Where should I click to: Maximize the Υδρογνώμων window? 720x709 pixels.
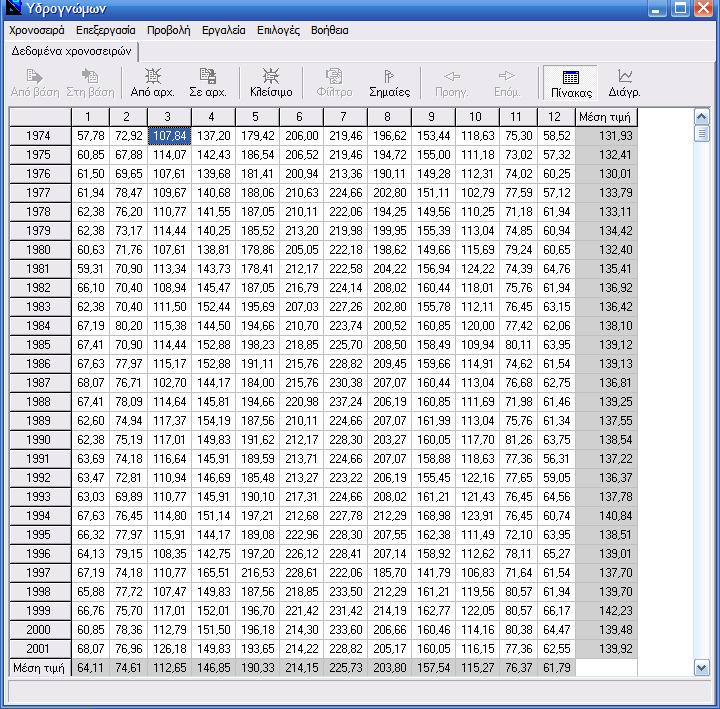tap(680, 8)
